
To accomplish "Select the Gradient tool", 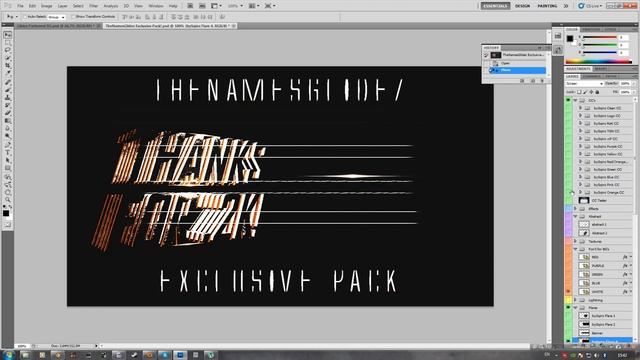I will tap(7, 122).
